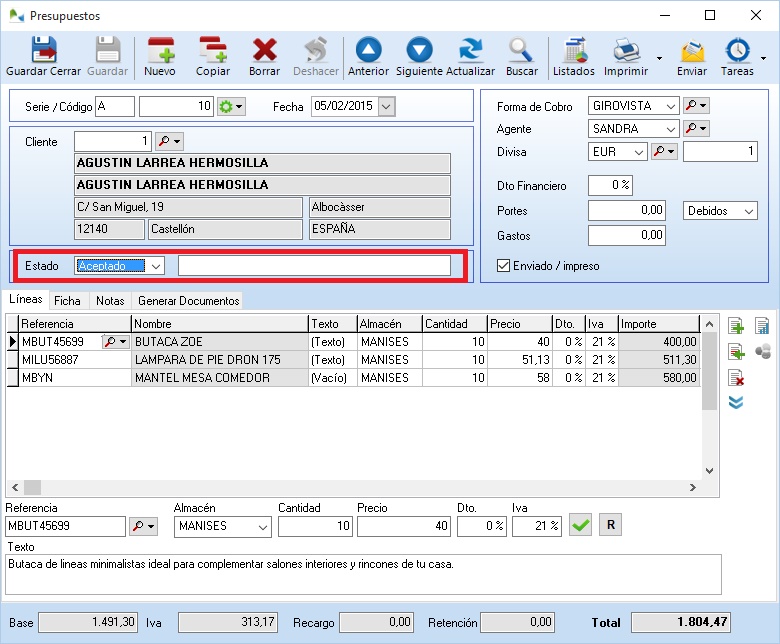Open the Fecha date picker dropdown
780x644 pixels.
click(x=386, y=106)
